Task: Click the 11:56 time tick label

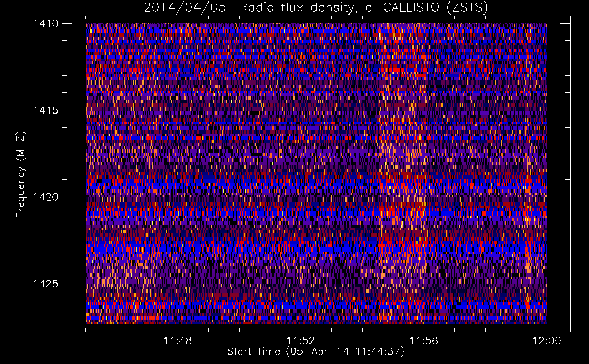Action: pos(424,341)
